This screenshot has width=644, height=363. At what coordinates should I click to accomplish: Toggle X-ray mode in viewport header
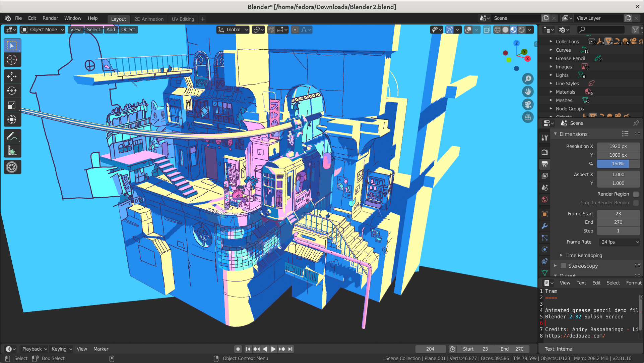(x=487, y=30)
